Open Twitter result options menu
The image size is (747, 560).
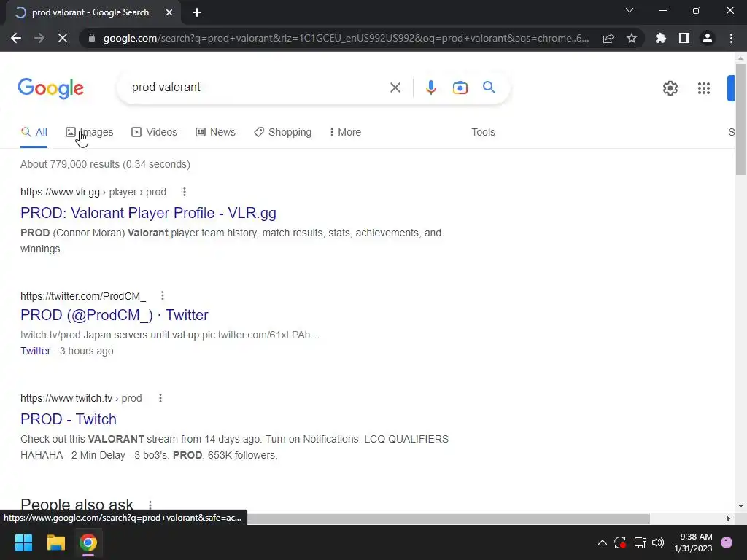[163, 296]
